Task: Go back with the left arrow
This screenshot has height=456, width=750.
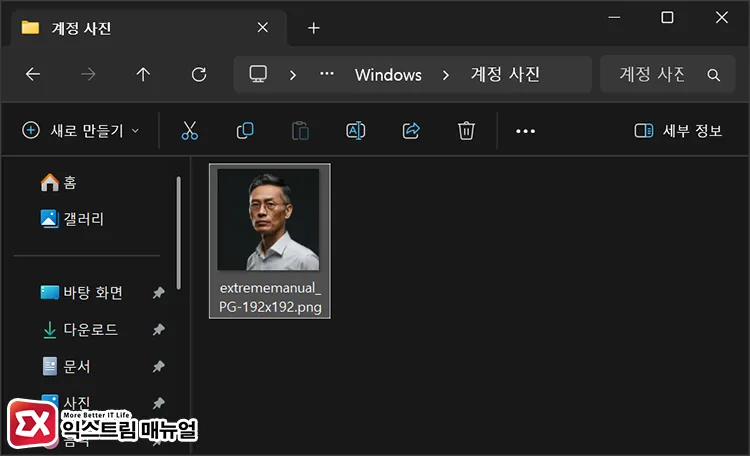Action: pyautogui.click(x=33, y=74)
